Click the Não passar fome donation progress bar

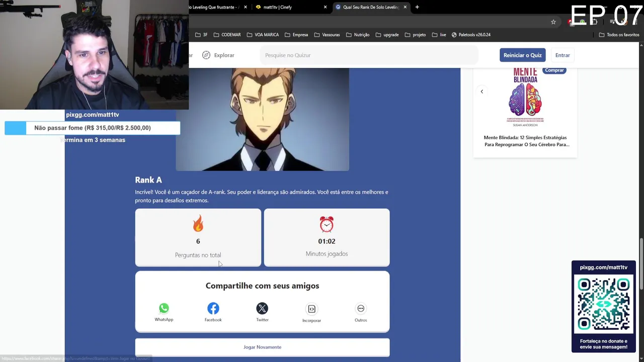pos(93,128)
